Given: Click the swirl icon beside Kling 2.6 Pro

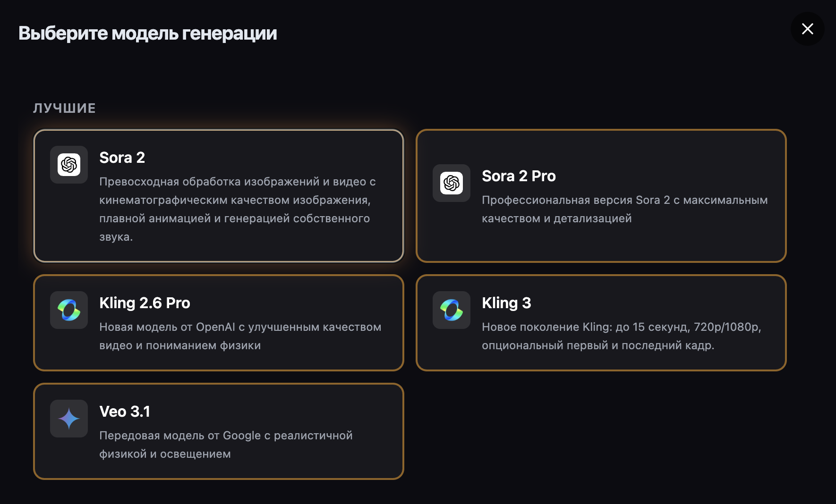Looking at the screenshot, I should pyautogui.click(x=69, y=310).
